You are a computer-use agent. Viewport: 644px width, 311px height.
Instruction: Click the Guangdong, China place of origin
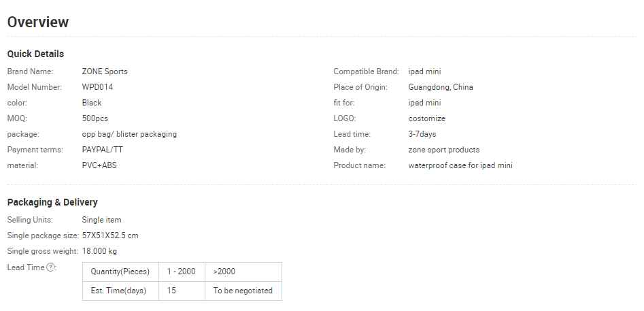tap(440, 87)
